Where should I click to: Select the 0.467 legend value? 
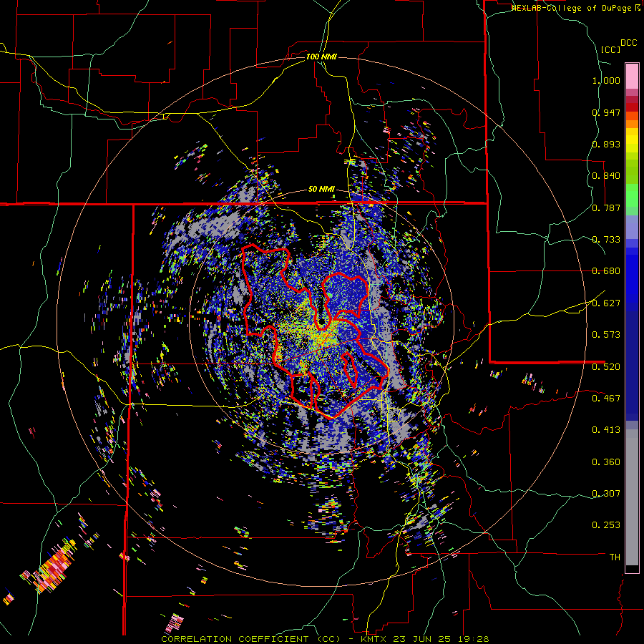(606, 398)
